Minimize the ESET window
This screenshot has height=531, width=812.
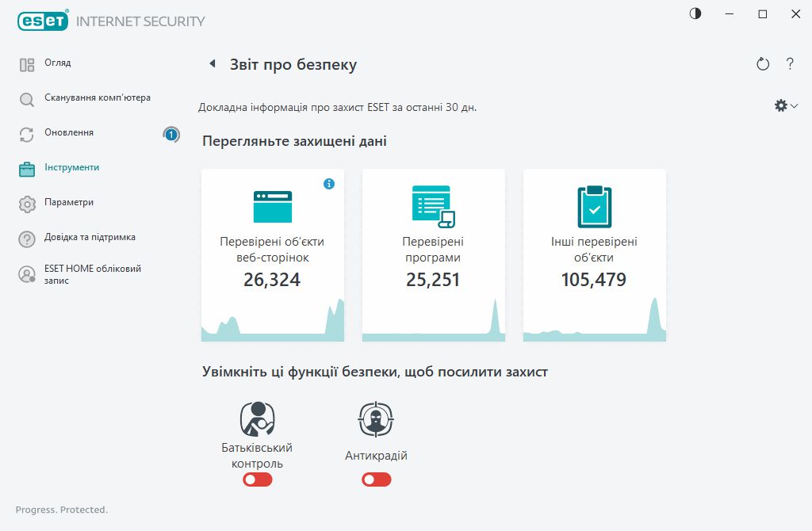(730, 14)
